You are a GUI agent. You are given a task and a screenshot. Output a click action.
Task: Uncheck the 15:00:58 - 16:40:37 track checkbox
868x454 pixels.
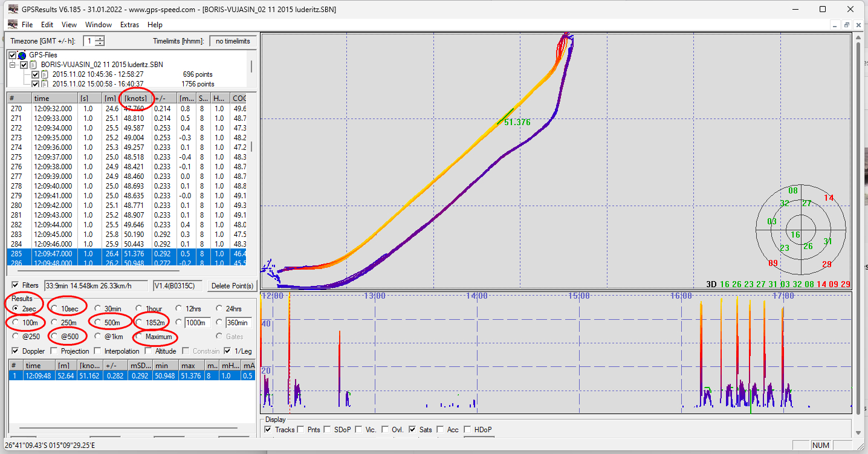pyautogui.click(x=35, y=84)
